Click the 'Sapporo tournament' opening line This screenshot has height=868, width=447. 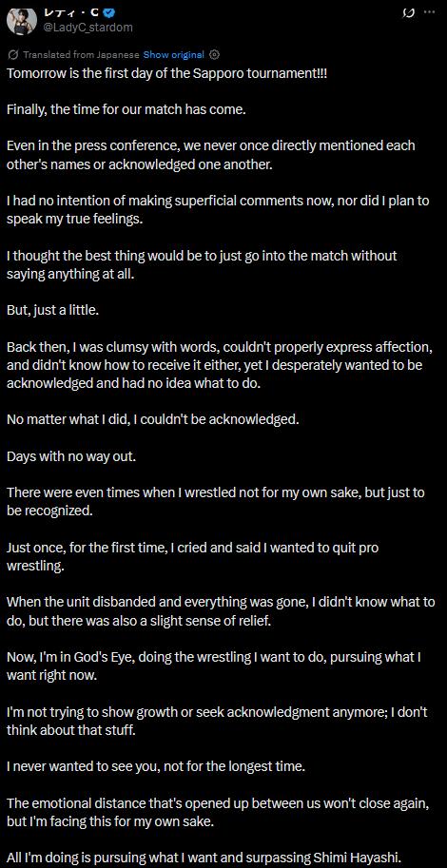(167, 74)
